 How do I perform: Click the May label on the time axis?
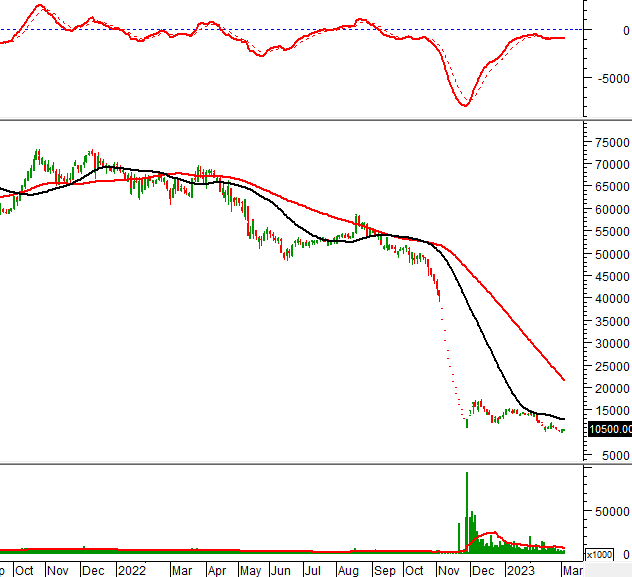click(x=250, y=570)
